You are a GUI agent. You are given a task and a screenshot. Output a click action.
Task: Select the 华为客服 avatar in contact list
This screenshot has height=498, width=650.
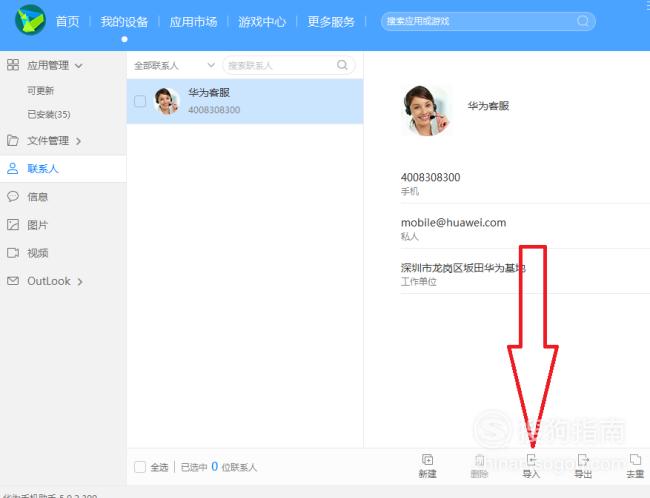coord(166,101)
